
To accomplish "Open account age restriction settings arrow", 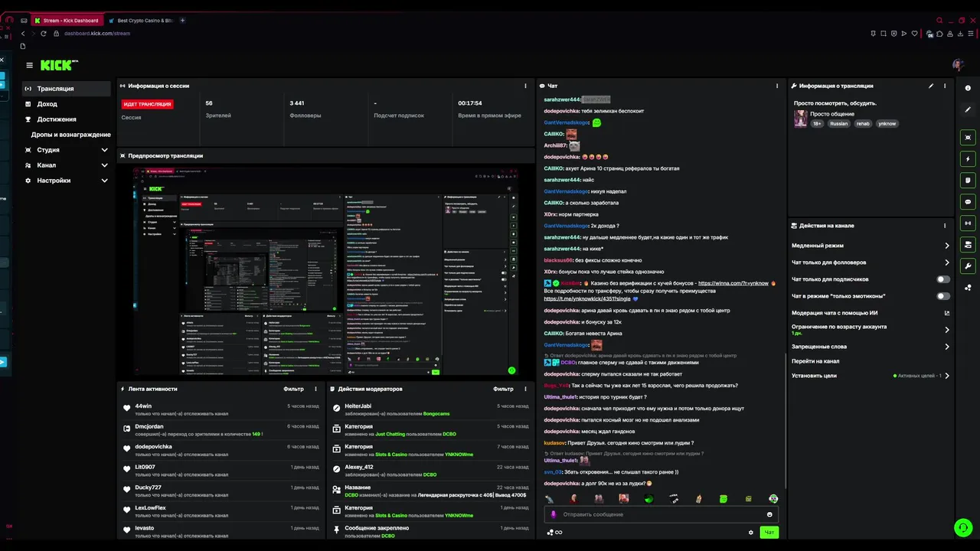I will coord(947,330).
